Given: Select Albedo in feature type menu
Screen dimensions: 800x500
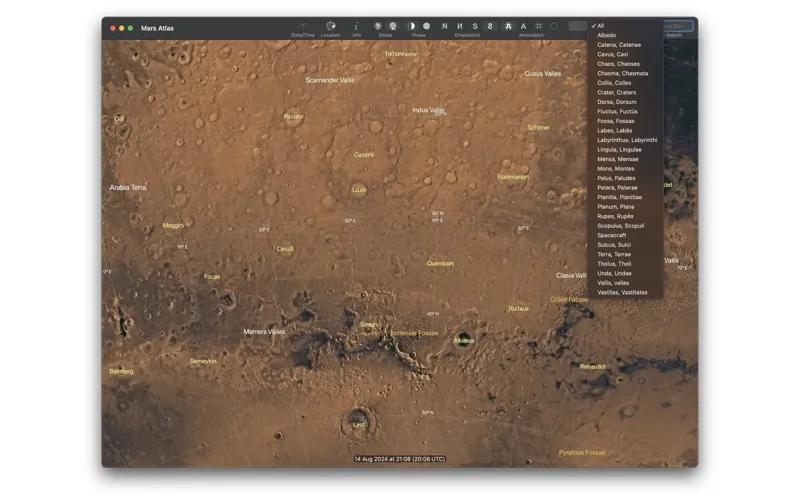Looking at the screenshot, I should pyautogui.click(x=626, y=35).
